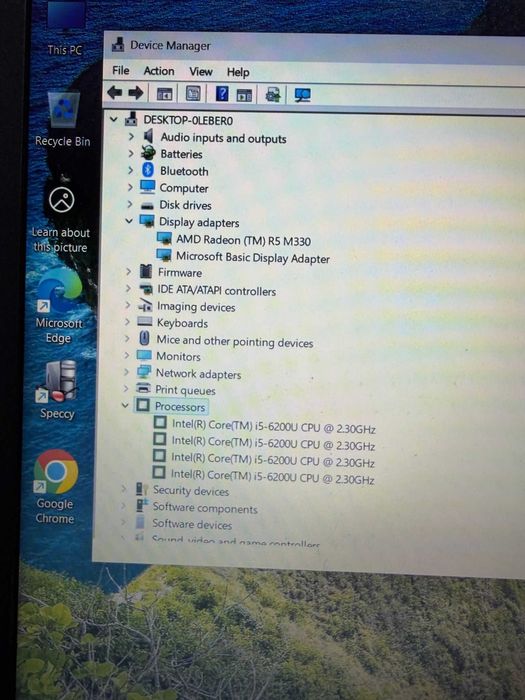Expand the Batteries category
The height and width of the screenshot is (700, 525).
(x=130, y=153)
